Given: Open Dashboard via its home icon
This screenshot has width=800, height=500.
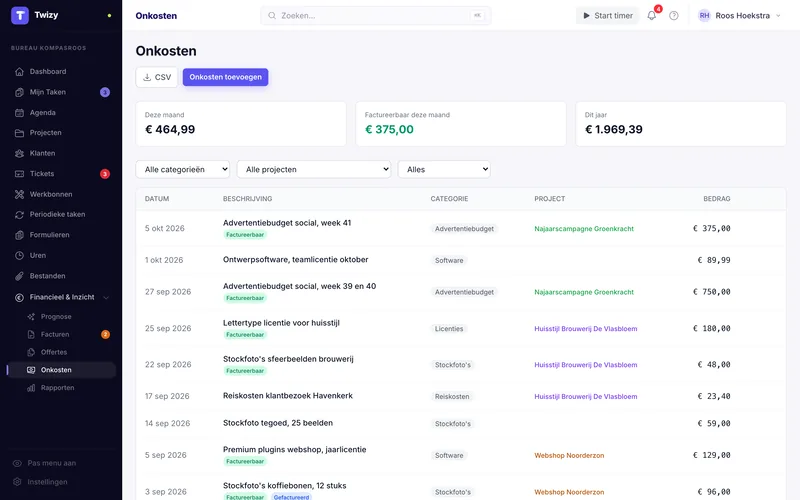Looking at the screenshot, I should [x=19, y=71].
